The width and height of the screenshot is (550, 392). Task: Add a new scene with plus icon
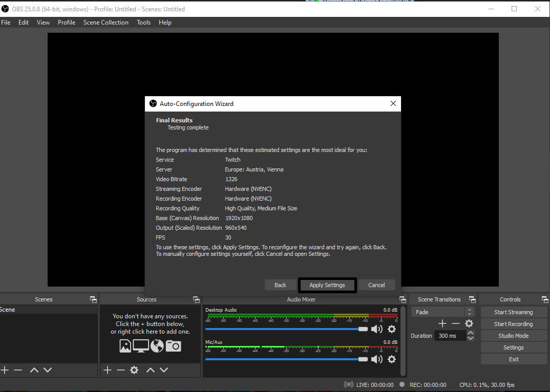(x=5, y=370)
